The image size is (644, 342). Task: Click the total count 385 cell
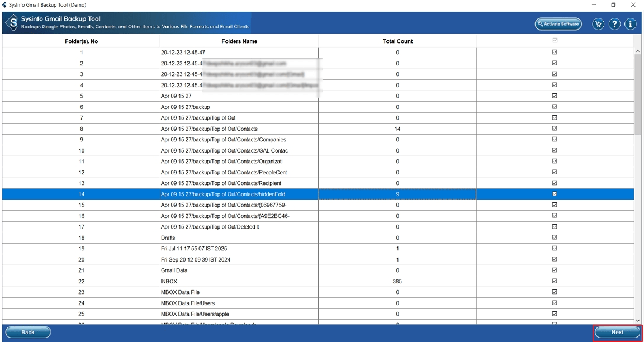pos(397,281)
